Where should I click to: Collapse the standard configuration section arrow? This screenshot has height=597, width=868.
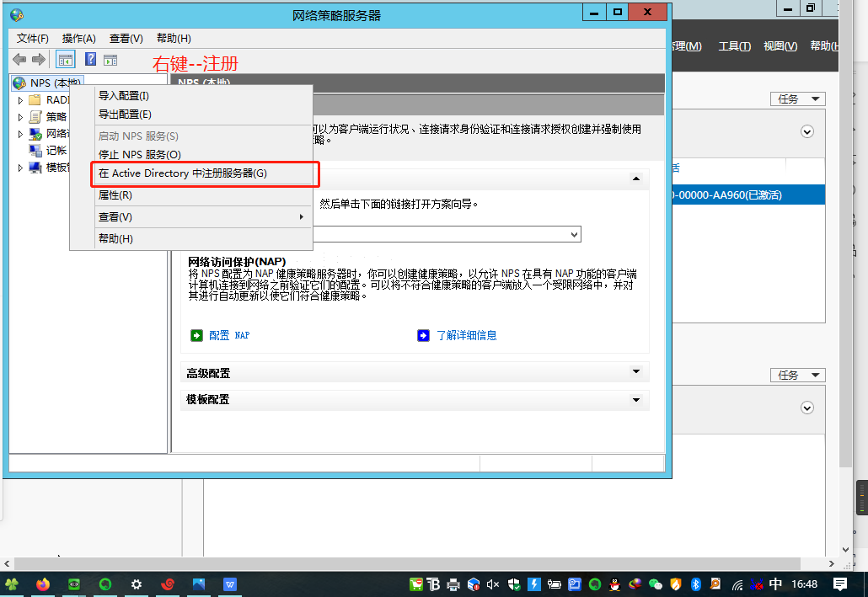point(636,179)
